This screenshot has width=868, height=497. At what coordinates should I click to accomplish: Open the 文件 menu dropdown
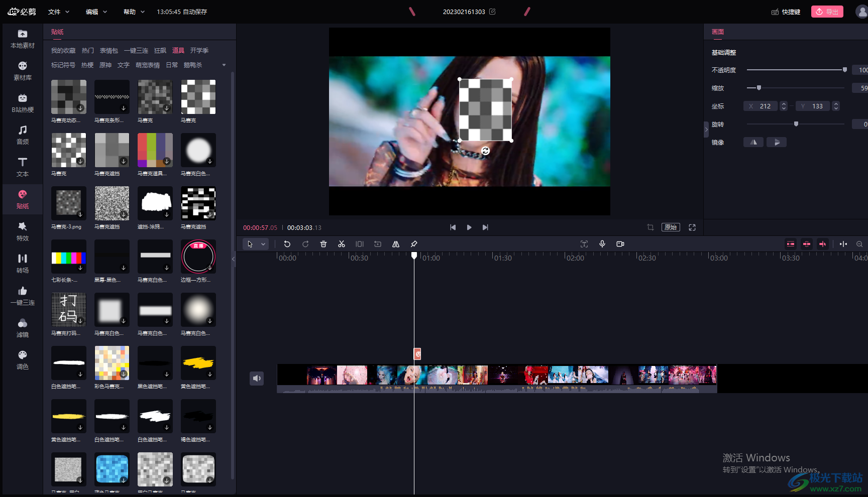pos(59,12)
